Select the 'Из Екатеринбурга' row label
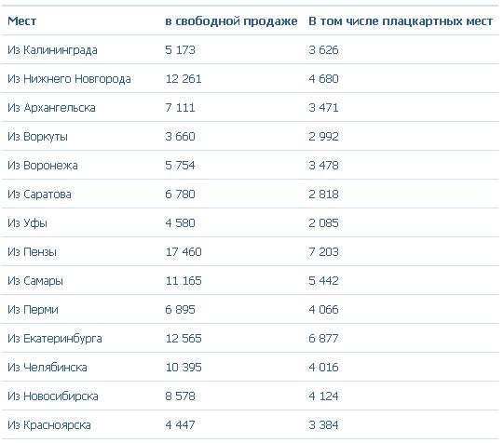 (55, 339)
